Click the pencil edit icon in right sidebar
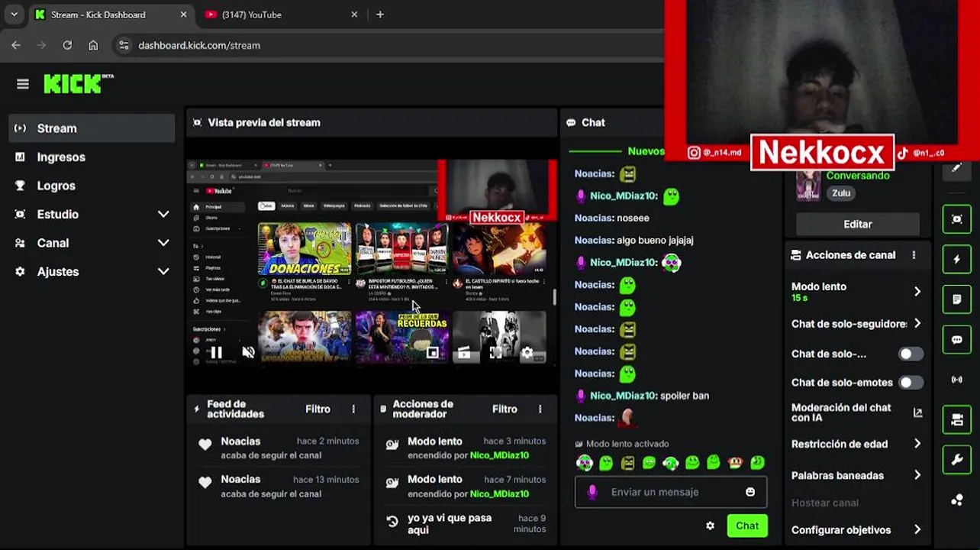Screen dimensions: 980x550 (x=957, y=168)
